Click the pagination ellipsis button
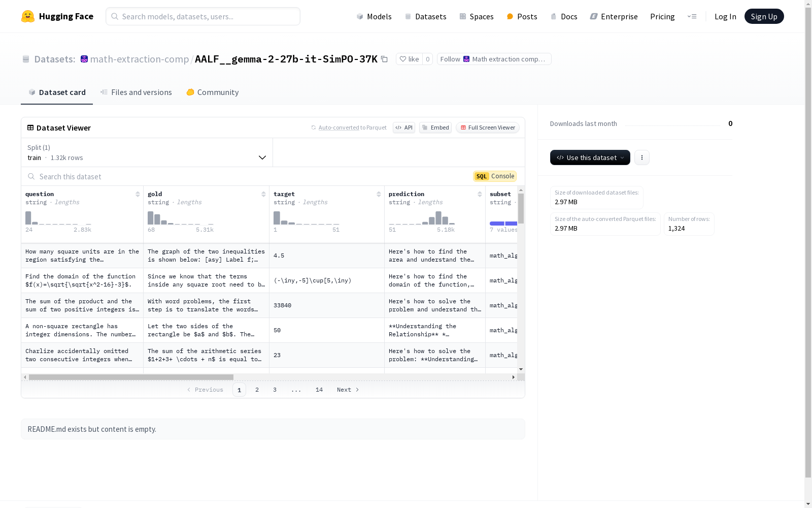812x508 pixels. click(x=296, y=390)
